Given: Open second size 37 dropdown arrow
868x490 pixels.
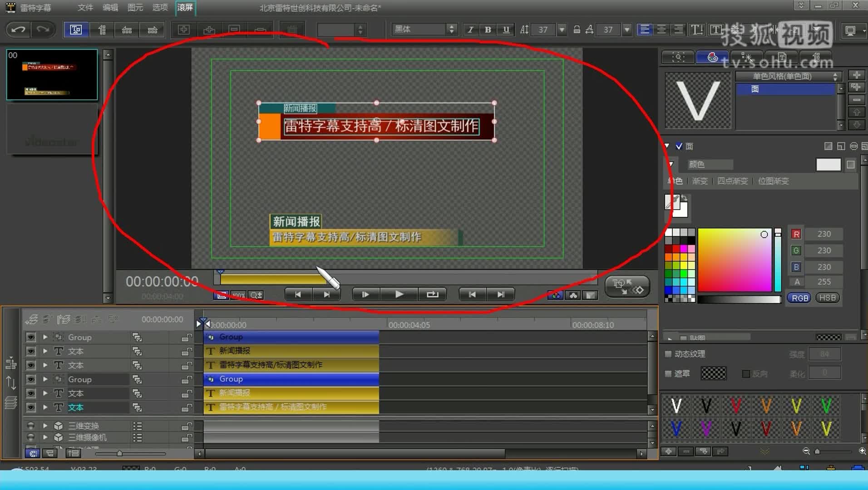Looking at the screenshot, I should 627,29.
